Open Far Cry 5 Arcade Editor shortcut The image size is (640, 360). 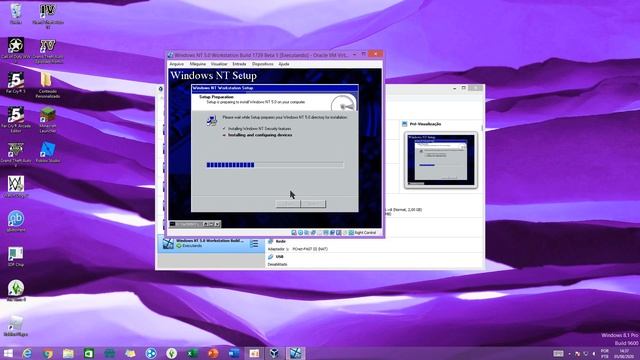(16, 120)
